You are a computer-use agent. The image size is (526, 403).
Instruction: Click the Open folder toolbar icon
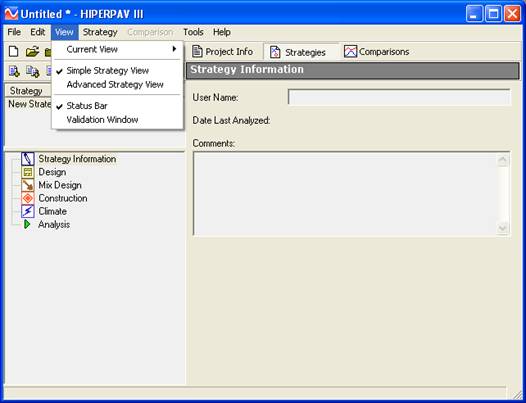click(33, 52)
